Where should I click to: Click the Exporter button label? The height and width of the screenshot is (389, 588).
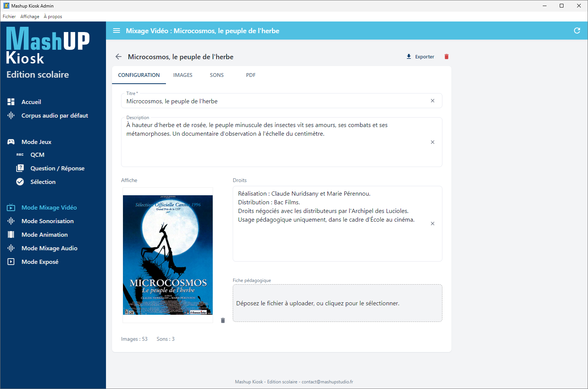(425, 57)
